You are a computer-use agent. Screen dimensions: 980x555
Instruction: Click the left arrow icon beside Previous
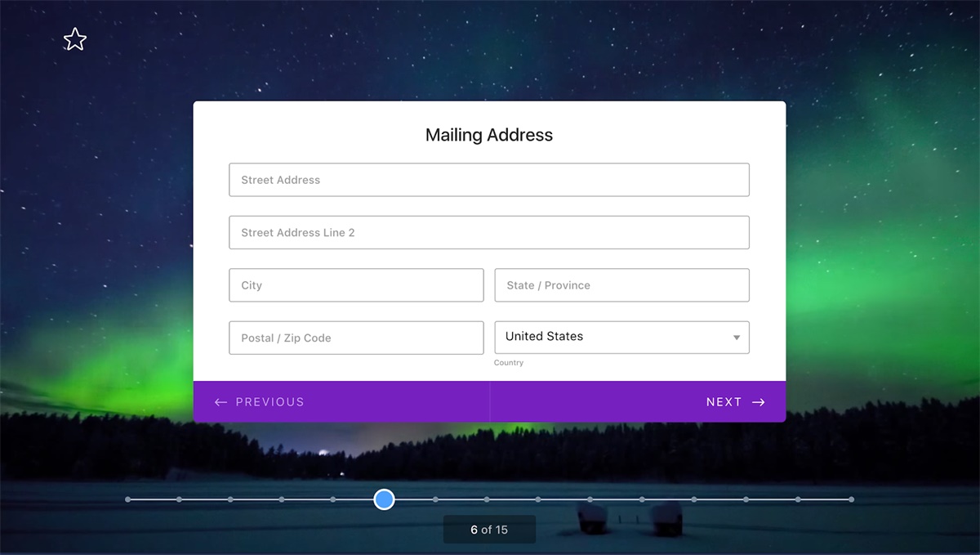coord(220,402)
